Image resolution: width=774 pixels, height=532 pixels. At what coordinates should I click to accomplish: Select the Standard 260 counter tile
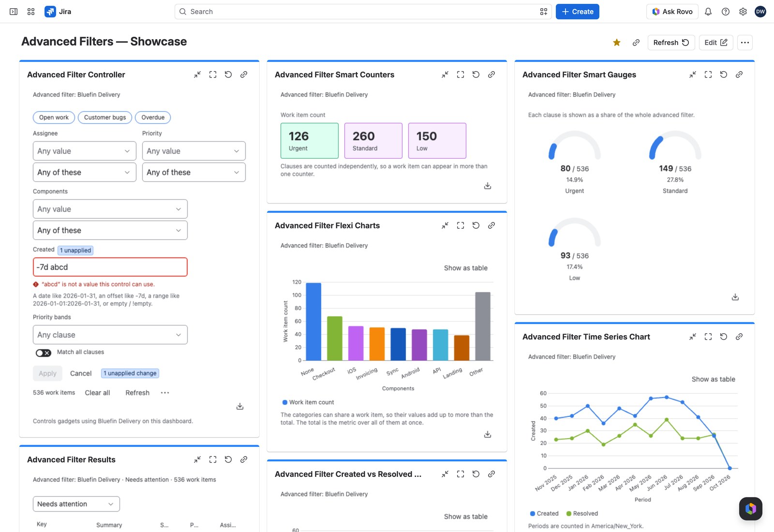click(373, 141)
